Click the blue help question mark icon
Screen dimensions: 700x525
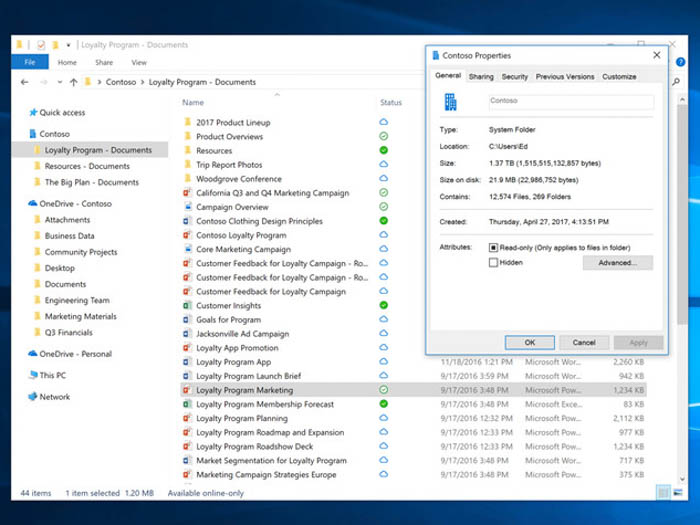coord(679,62)
